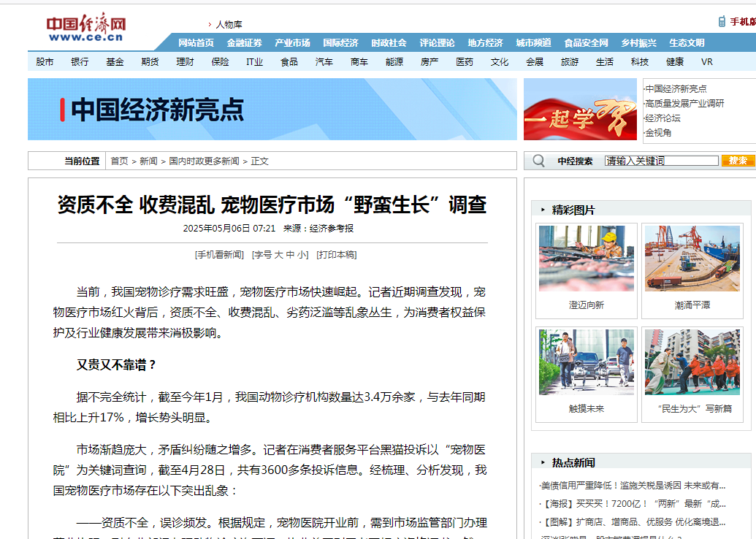The width and height of the screenshot is (756, 539).
Task: Click the China Economic Net logo
Action: pyautogui.click(x=86, y=28)
